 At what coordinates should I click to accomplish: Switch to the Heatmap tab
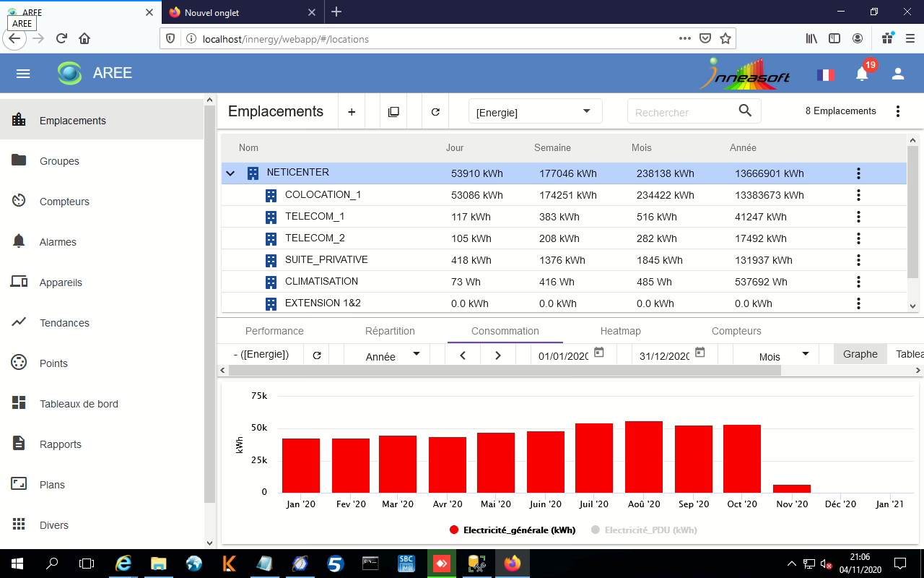pyautogui.click(x=621, y=331)
